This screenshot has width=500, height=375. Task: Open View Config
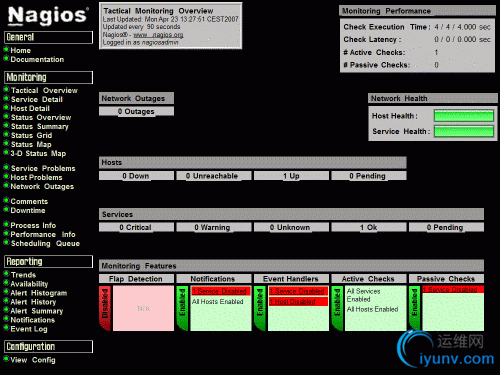click(x=33, y=360)
